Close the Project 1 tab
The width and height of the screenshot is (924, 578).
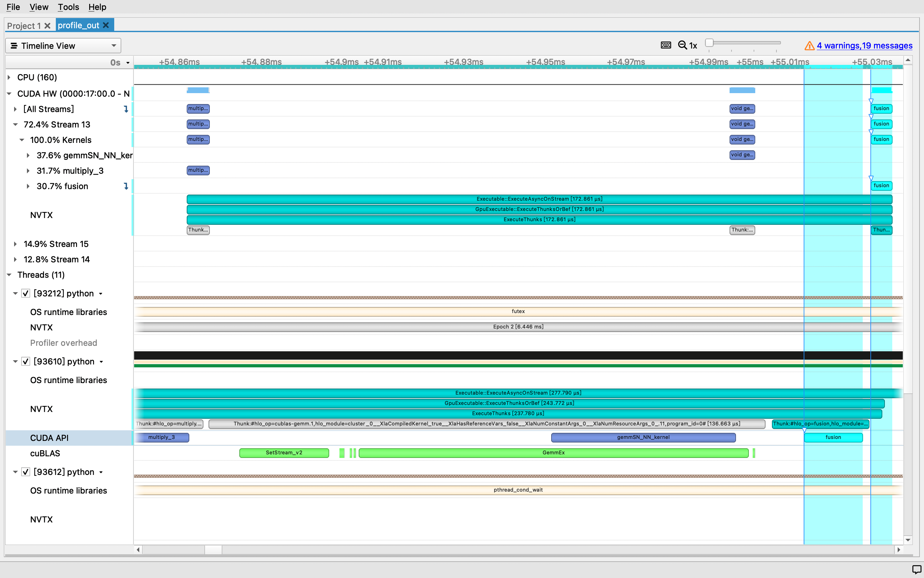point(47,26)
